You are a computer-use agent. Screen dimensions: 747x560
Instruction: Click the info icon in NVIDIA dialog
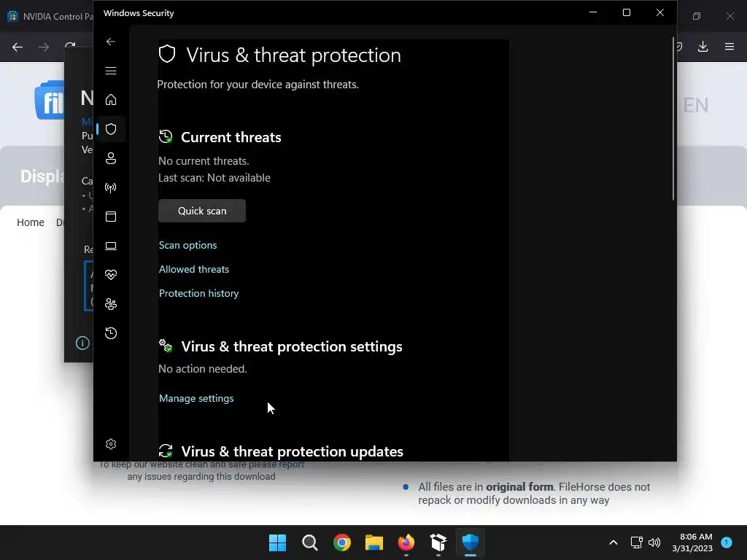[82, 343]
